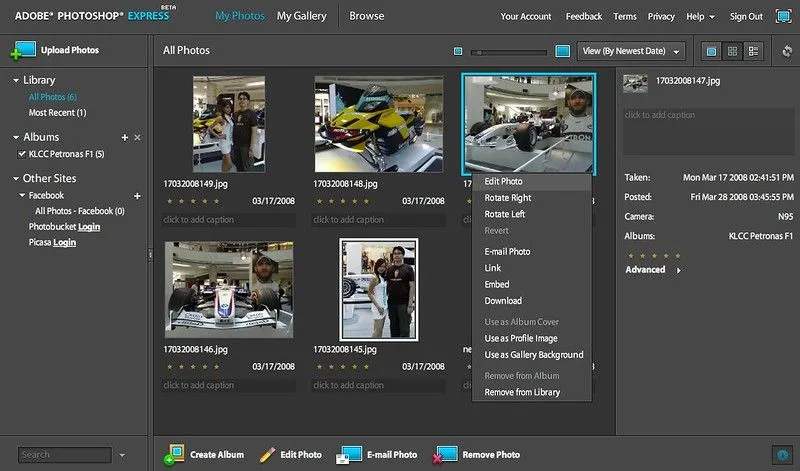Select Most Recent (1) in Library
This screenshot has width=800, height=471.
coord(57,113)
